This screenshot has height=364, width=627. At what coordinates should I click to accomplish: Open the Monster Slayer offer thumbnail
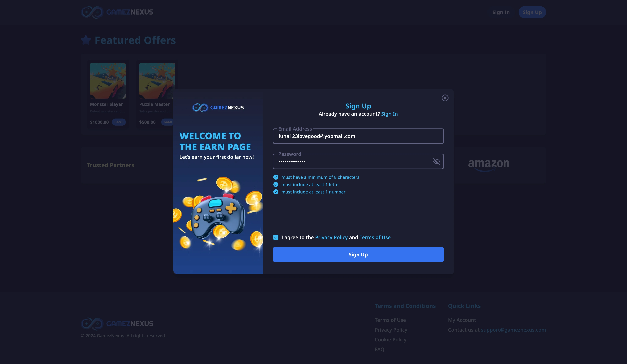pyautogui.click(x=108, y=81)
